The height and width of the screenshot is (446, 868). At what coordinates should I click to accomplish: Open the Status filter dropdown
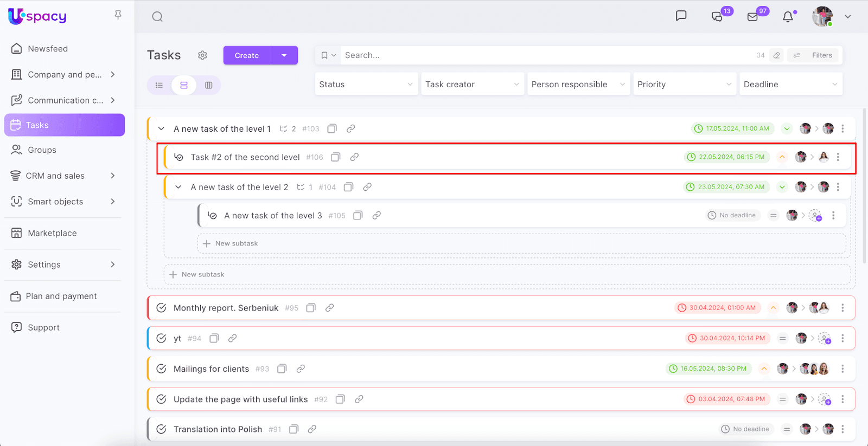[366, 85]
